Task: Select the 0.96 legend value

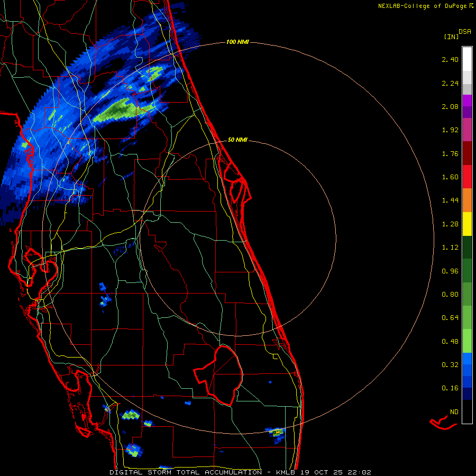Action: pos(450,271)
